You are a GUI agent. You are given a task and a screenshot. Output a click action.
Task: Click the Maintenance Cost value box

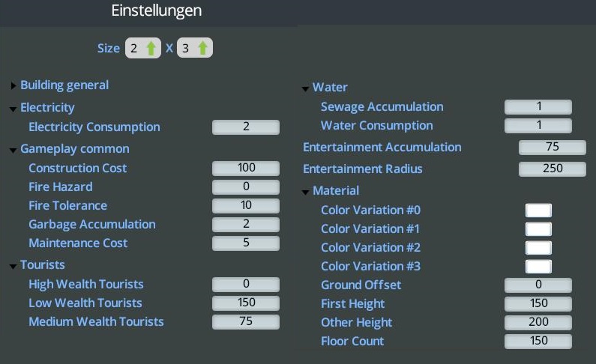point(246,243)
